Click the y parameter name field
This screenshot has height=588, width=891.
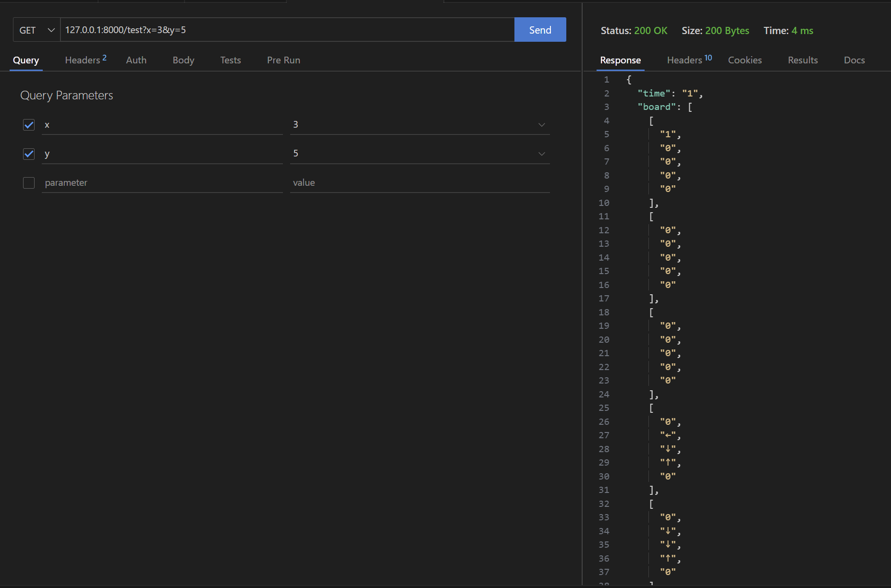[162, 154]
